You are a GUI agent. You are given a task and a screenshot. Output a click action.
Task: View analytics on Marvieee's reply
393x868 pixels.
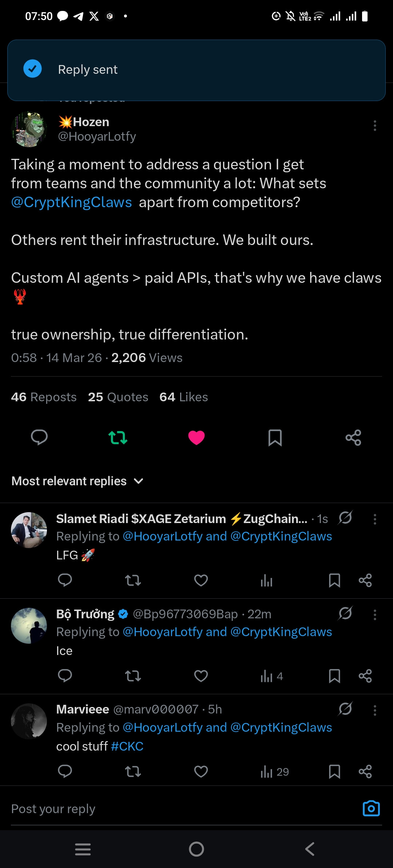click(274, 772)
